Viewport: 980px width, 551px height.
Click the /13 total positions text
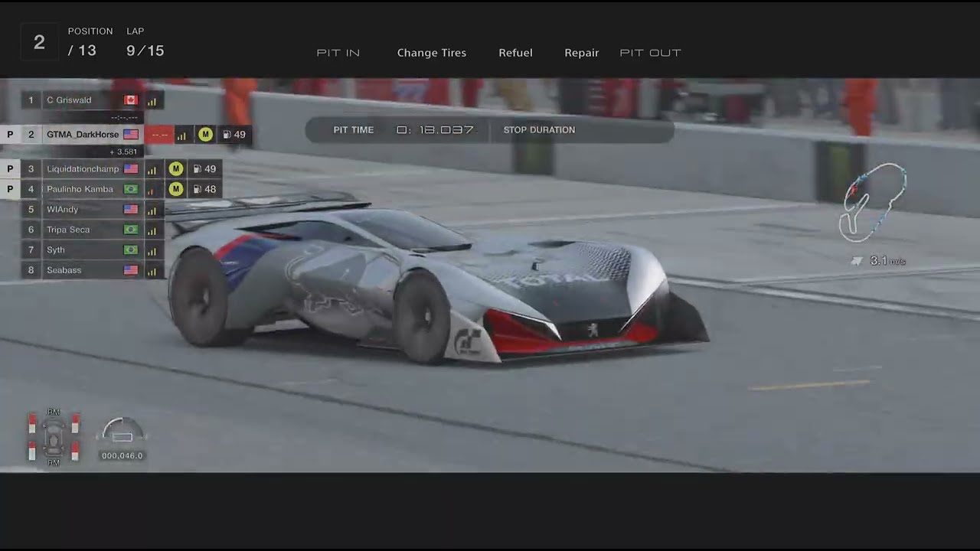pos(82,51)
